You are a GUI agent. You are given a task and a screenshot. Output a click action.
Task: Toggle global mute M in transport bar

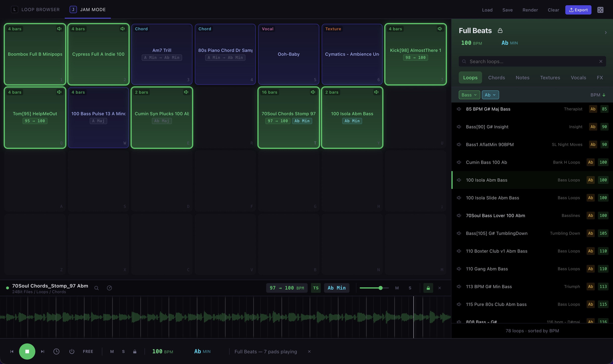tap(112, 351)
